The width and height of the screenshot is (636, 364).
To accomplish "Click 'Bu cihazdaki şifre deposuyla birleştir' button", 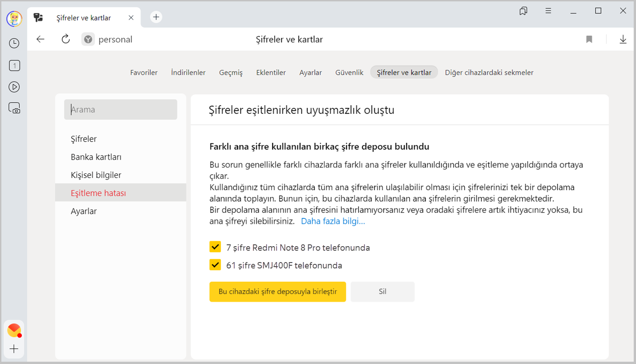I will (277, 292).
